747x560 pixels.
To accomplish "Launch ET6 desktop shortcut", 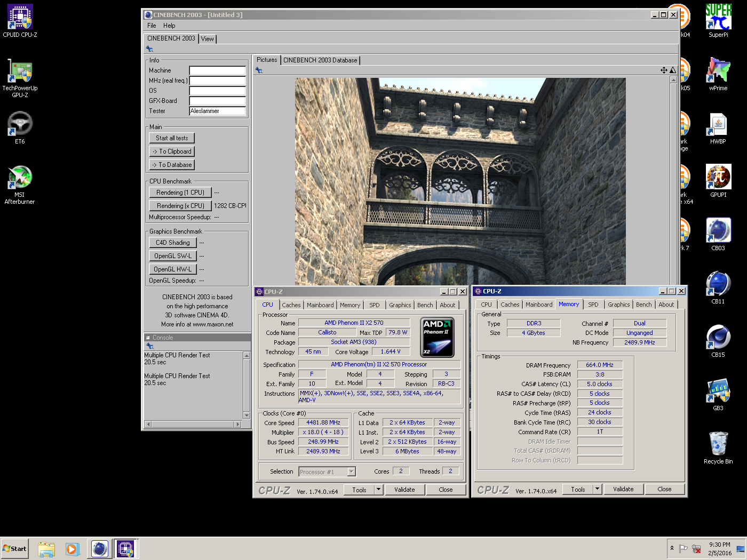I will point(20,128).
